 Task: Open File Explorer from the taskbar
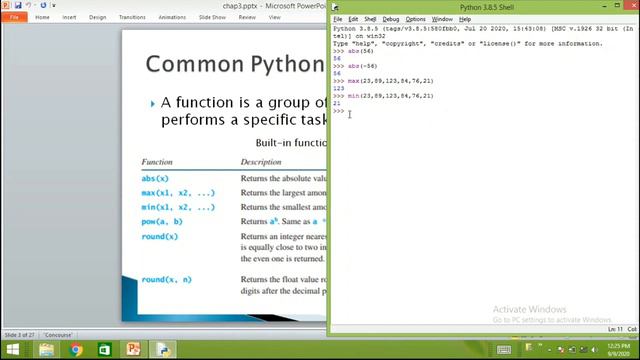[47, 350]
